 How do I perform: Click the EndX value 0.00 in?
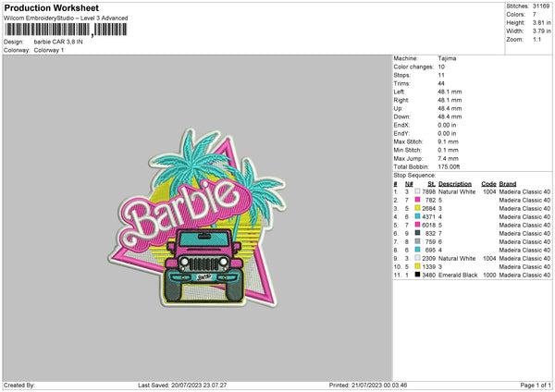[x=447, y=125]
